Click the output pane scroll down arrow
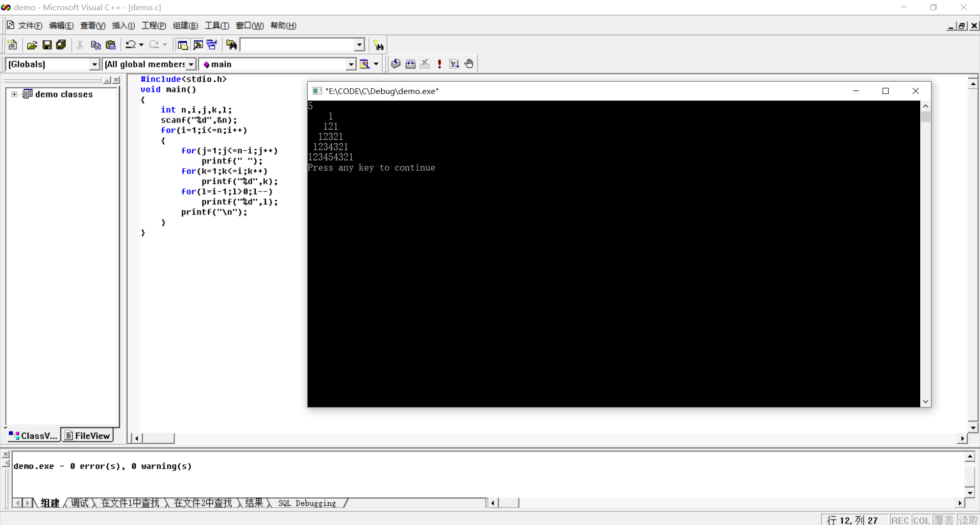 970,493
